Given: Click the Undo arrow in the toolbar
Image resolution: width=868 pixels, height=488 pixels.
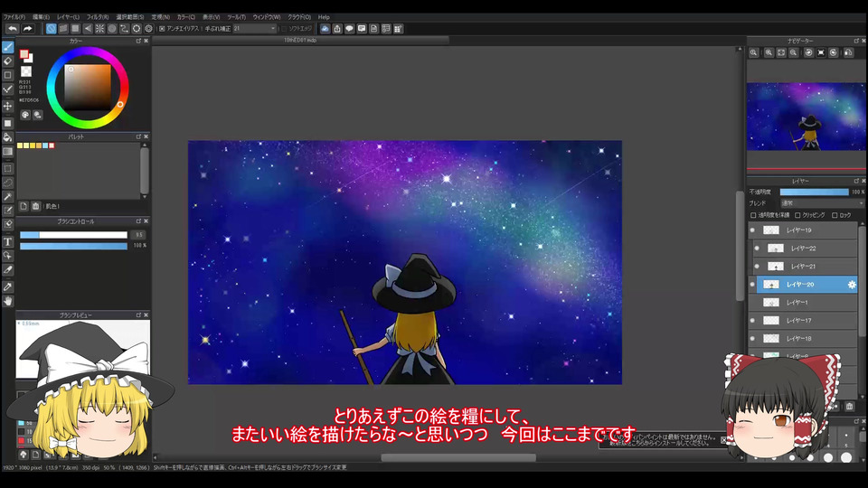Looking at the screenshot, I should [12, 29].
